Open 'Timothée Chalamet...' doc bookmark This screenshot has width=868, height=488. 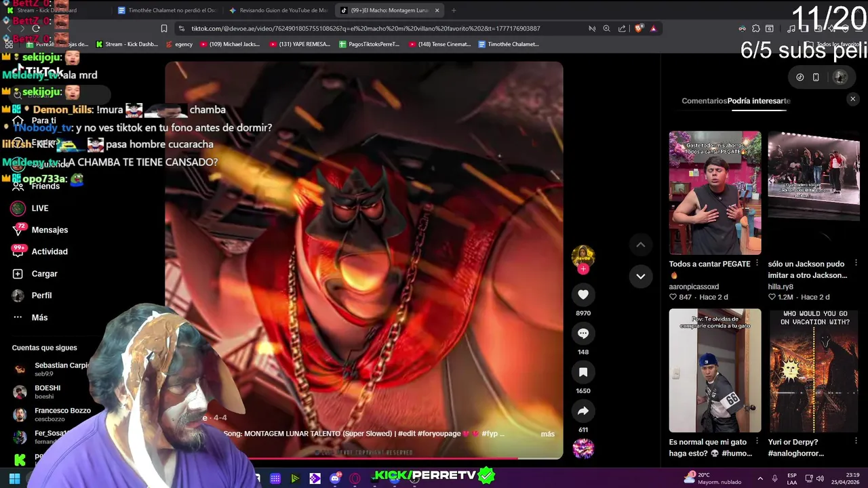coord(509,44)
